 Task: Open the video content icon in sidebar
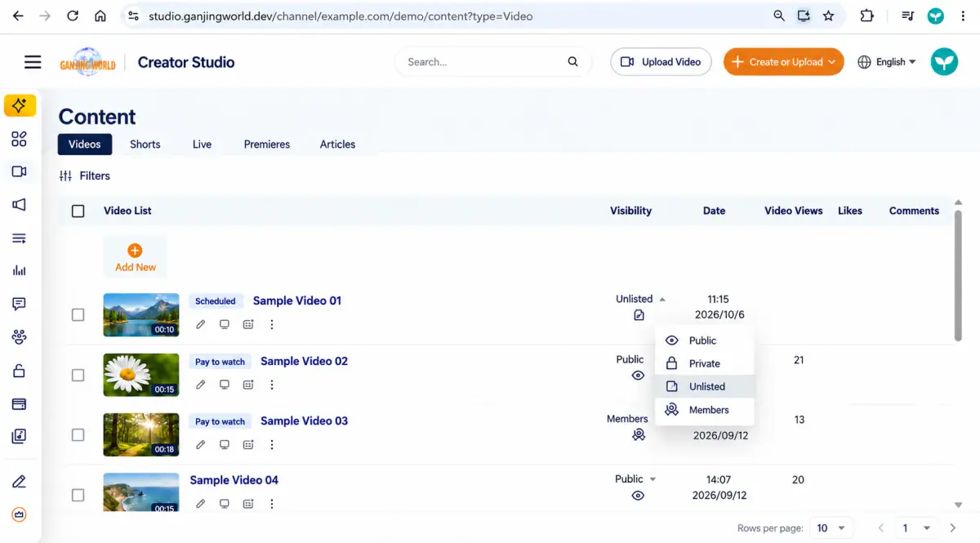click(20, 171)
